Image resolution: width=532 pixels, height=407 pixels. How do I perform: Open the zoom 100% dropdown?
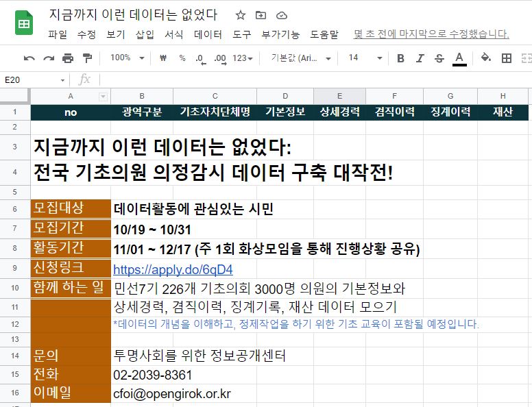click(x=128, y=58)
